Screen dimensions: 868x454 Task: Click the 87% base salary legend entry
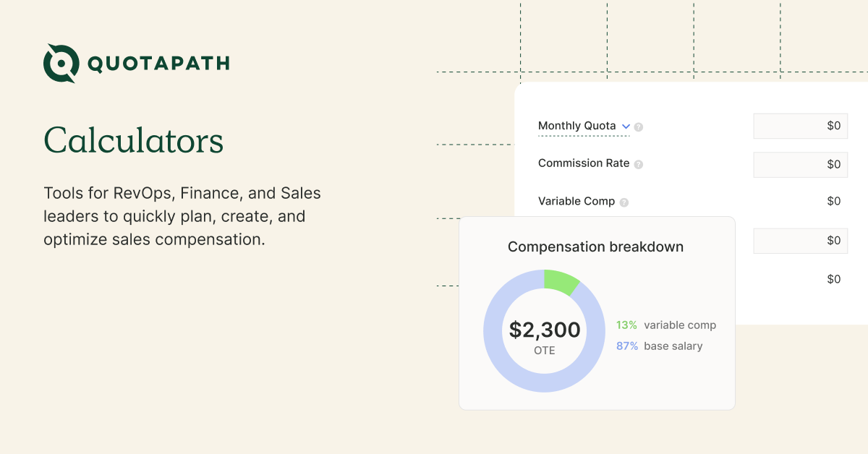(659, 346)
